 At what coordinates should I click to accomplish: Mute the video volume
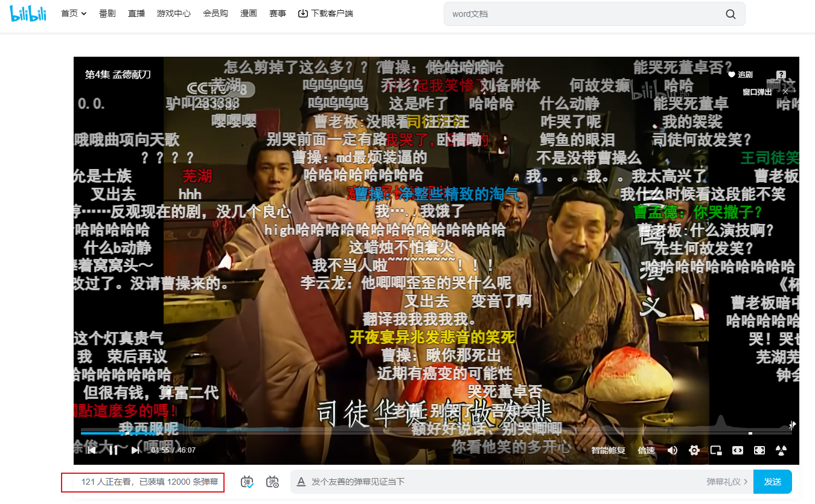[x=673, y=450]
